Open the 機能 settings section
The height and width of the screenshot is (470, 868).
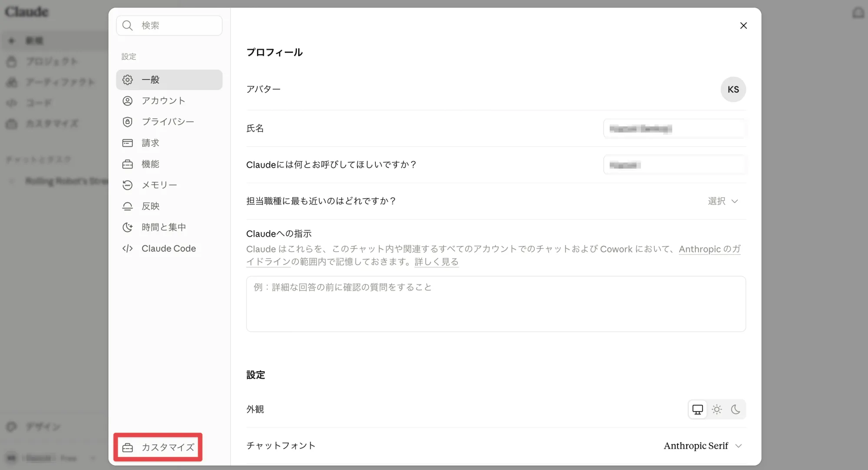pos(169,164)
